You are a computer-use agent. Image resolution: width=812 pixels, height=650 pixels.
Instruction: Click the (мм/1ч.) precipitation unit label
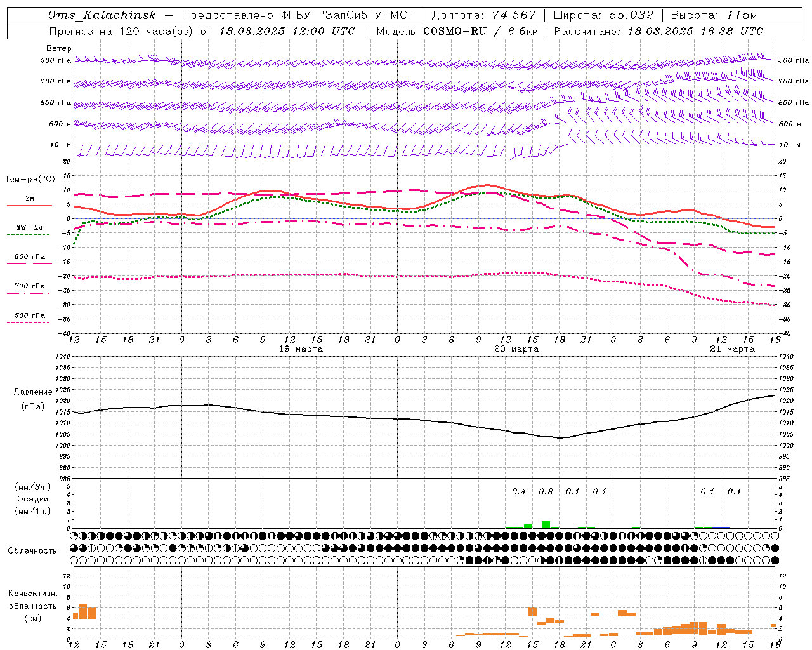(x=33, y=510)
